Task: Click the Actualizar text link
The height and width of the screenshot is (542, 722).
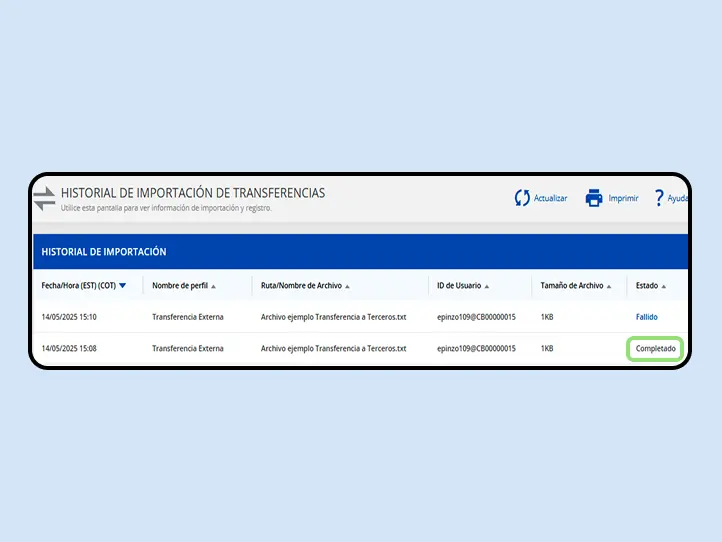Action: click(x=550, y=198)
